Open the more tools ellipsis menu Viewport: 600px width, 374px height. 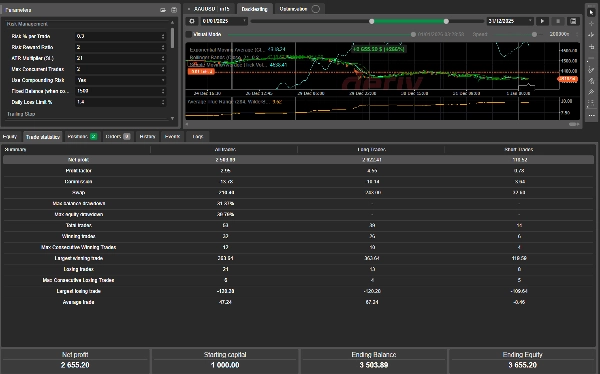[591, 115]
